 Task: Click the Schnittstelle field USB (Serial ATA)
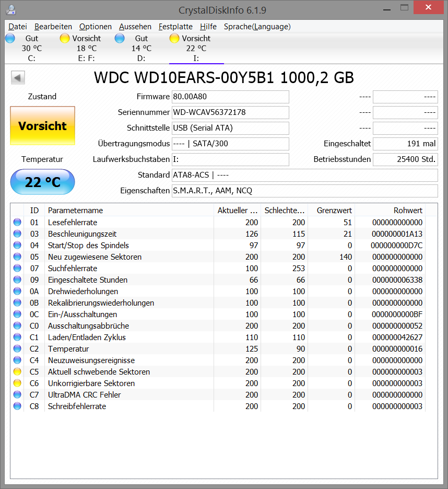tap(230, 128)
